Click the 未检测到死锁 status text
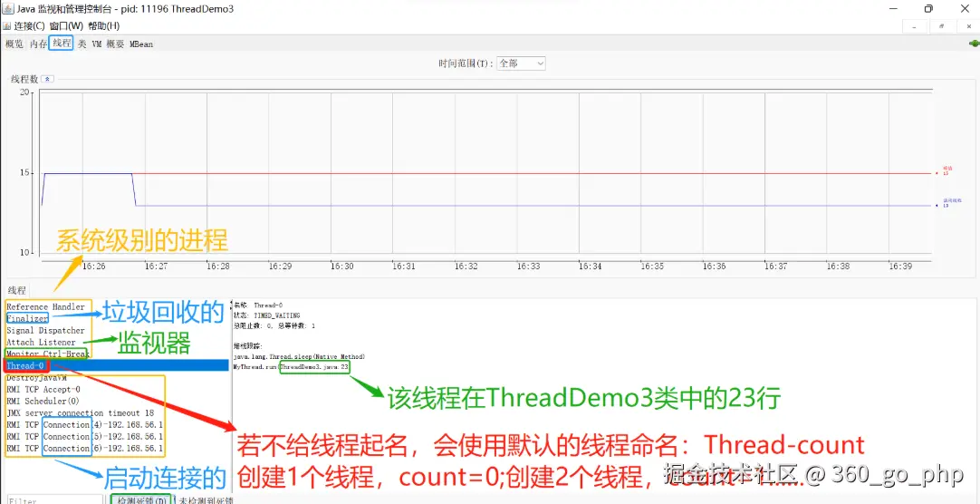Screen dimensions: 980x504 click(207, 500)
